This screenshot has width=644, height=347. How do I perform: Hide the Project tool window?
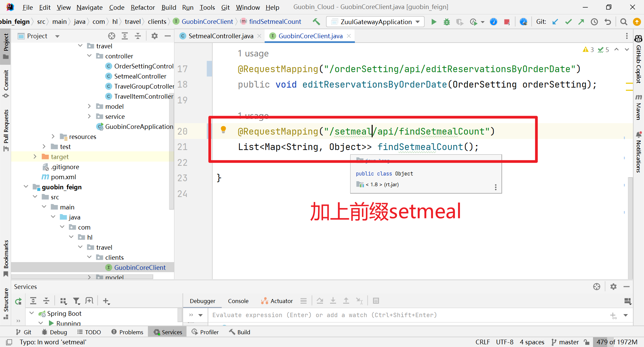click(168, 36)
